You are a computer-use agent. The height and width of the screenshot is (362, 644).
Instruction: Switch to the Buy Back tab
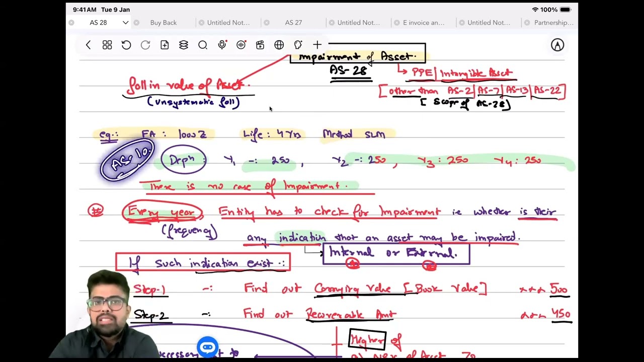[164, 23]
